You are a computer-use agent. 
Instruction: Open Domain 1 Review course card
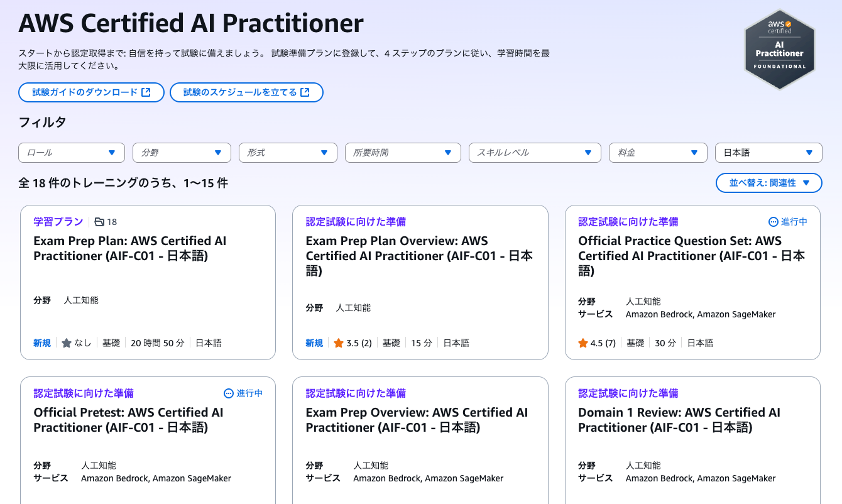point(679,420)
